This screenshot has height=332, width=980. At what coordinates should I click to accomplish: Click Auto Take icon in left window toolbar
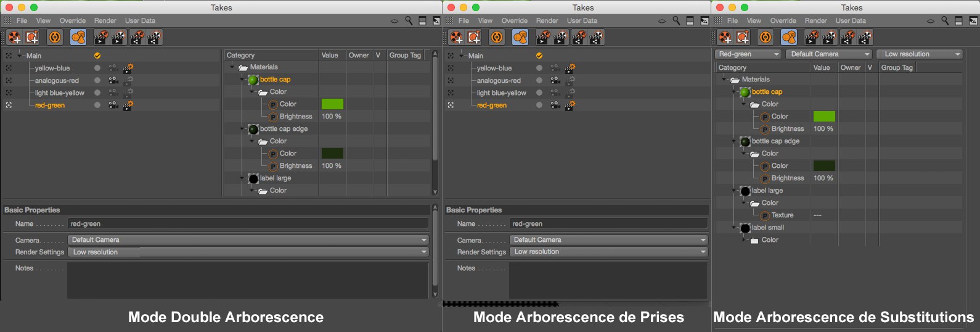coord(55,37)
